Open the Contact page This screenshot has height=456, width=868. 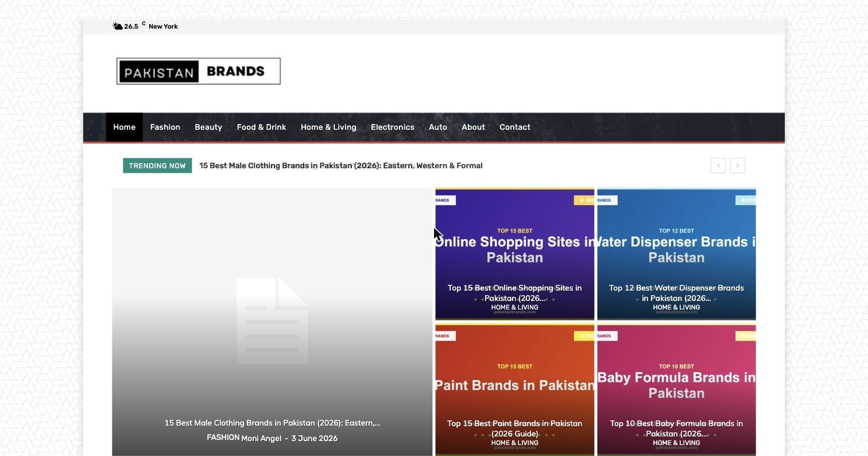point(515,127)
